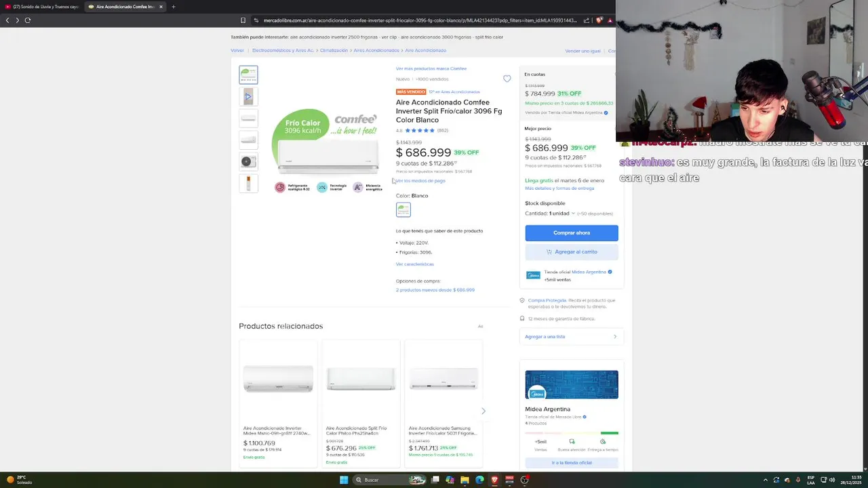868x488 pixels.
Task: Close the Aire Acondicionado Comfee tab
Action: pyautogui.click(x=161, y=7)
